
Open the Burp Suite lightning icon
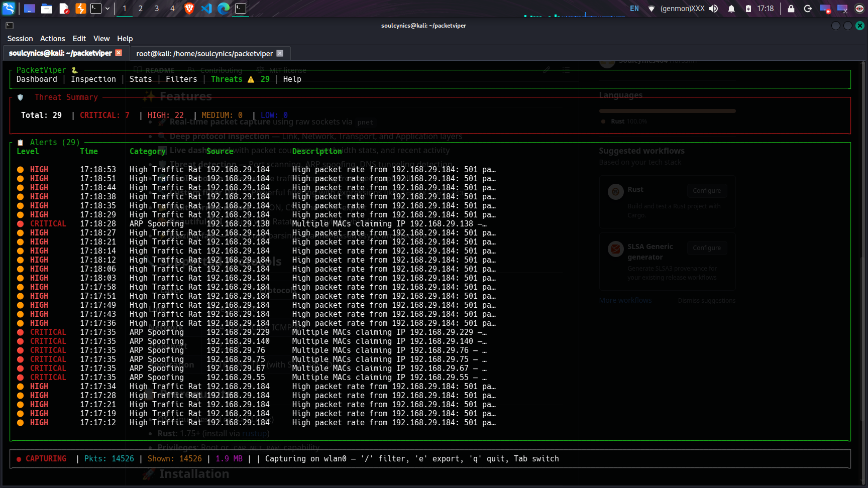(x=80, y=9)
